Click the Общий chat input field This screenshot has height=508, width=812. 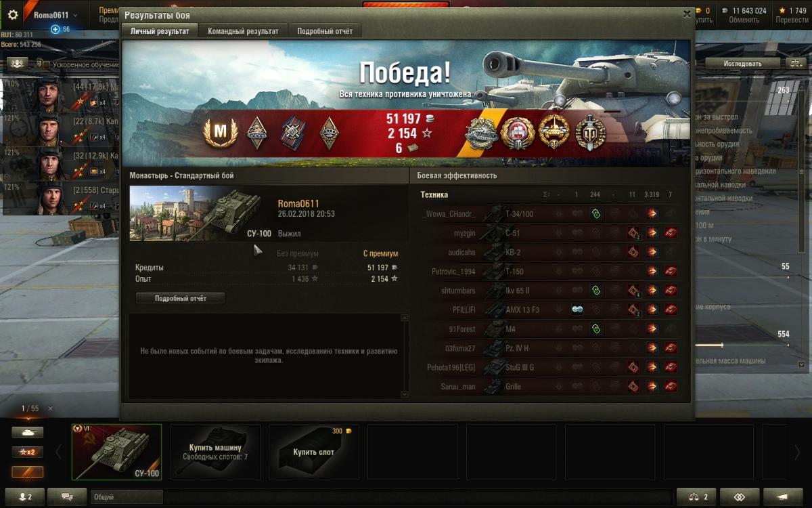click(x=127, y=497)
